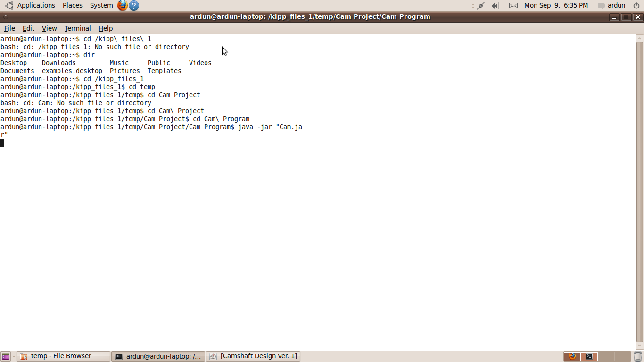The image size is (644, 362).
Task: Click the date and time clock
Action: 556,6
